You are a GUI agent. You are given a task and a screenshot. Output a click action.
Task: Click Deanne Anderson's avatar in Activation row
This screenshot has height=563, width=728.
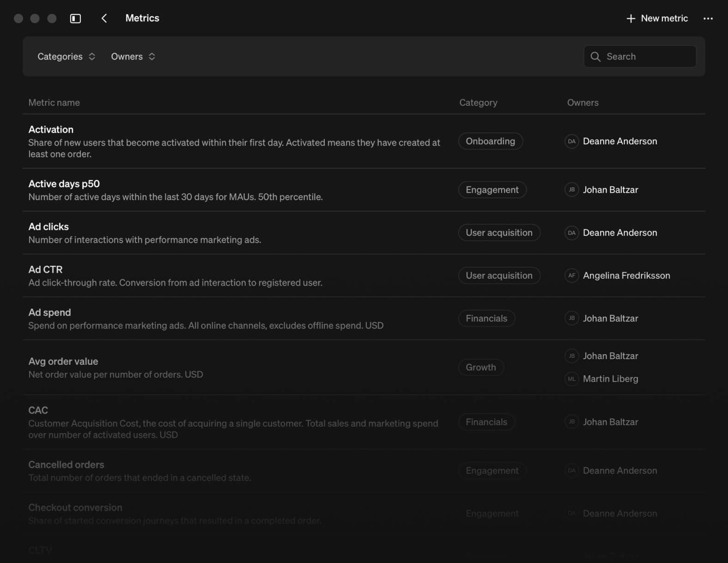(571, 141)
